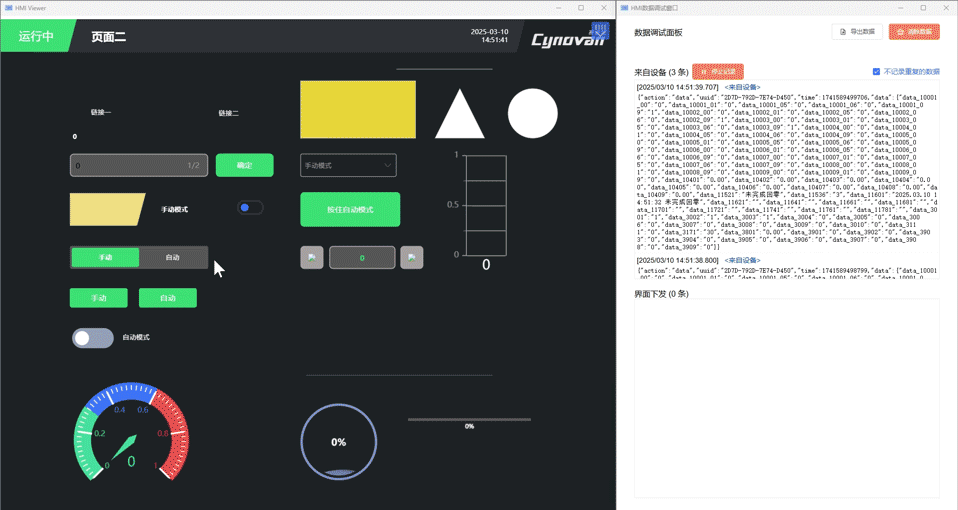This screenshot has width=958, height=510.
Task: Click the white triangle shape
Action: click(459, 116)
